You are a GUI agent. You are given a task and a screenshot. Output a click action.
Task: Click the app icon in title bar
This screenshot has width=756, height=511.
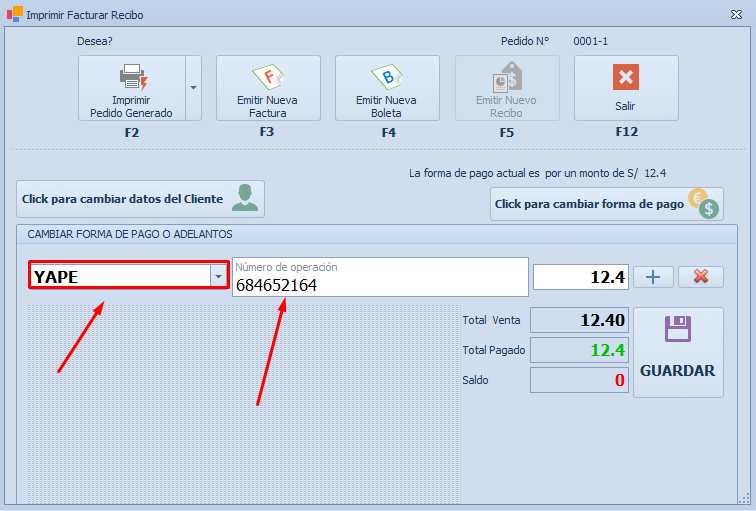click(x=14, y=14)
